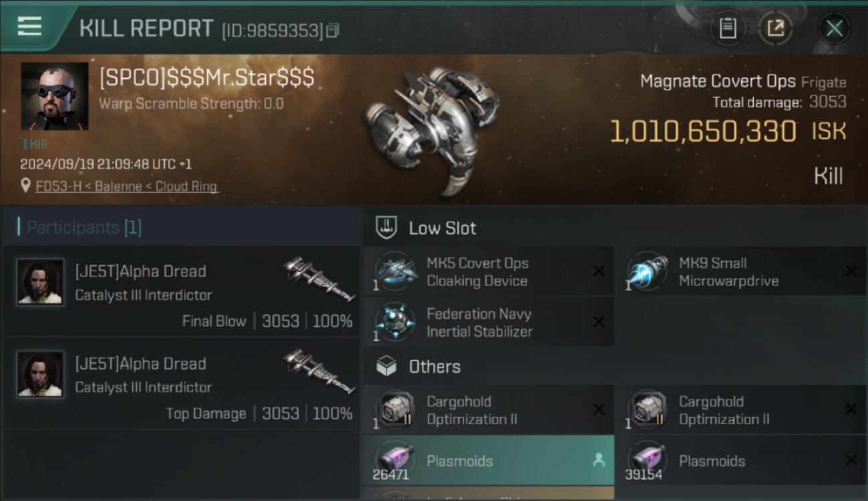
Task: Copy the kill report ID
Action: (333, 31)
